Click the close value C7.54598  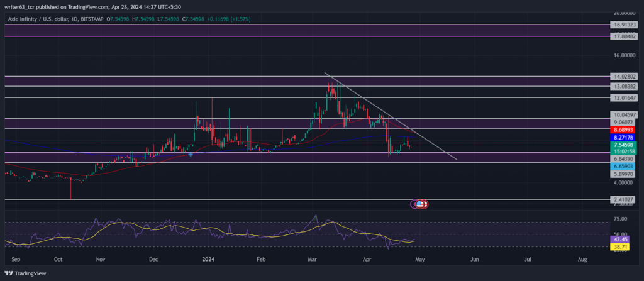pos(193,19)
